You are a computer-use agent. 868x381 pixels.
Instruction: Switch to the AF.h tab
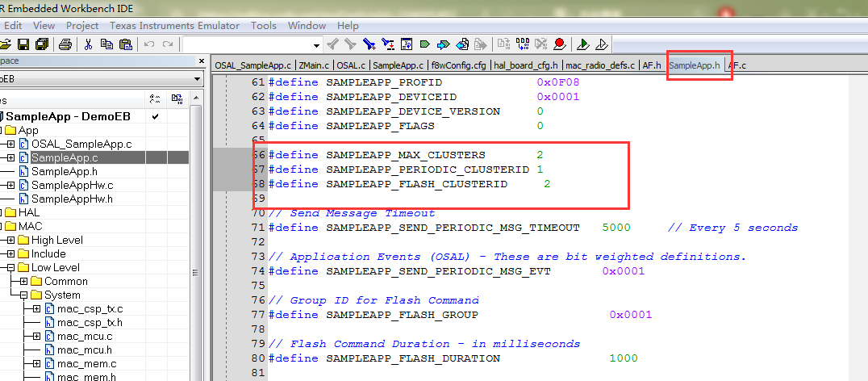coord(652,65)
